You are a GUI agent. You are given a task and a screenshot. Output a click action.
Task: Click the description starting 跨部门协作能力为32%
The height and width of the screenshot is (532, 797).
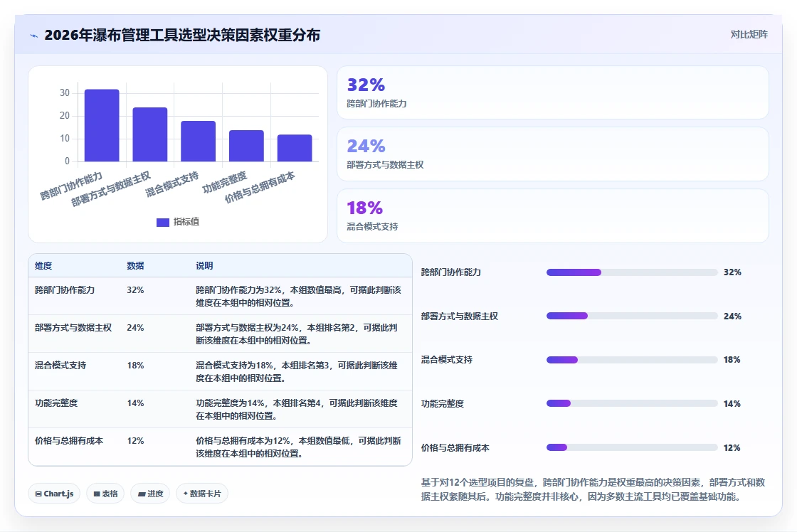298,297
